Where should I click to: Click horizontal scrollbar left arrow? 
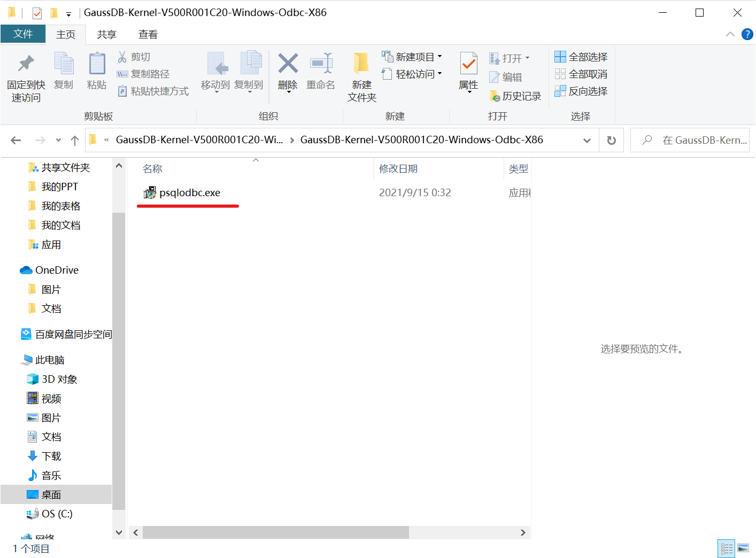(x=136, y=532)
